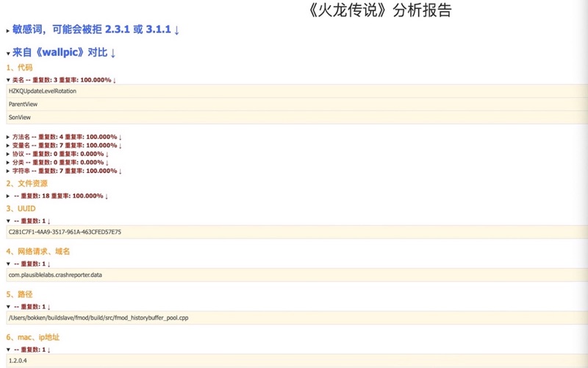Expand 方法名 重复数: 4 row
Screen dimensions: 588x368
[x=64, y=137]
